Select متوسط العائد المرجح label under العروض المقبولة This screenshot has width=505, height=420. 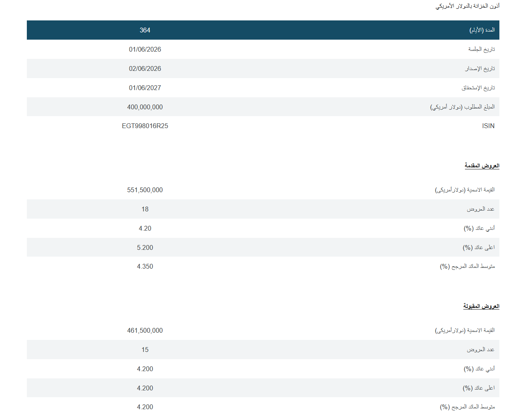point(467,407)
